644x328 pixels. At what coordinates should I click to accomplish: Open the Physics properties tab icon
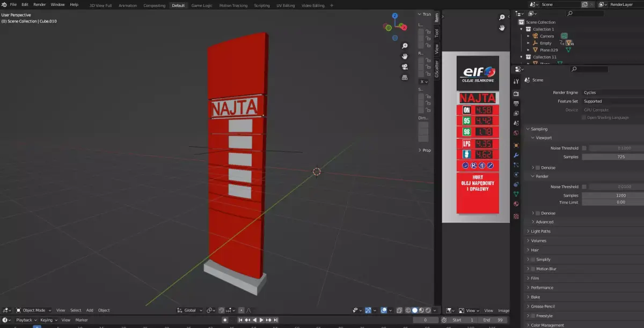point(516,174)
